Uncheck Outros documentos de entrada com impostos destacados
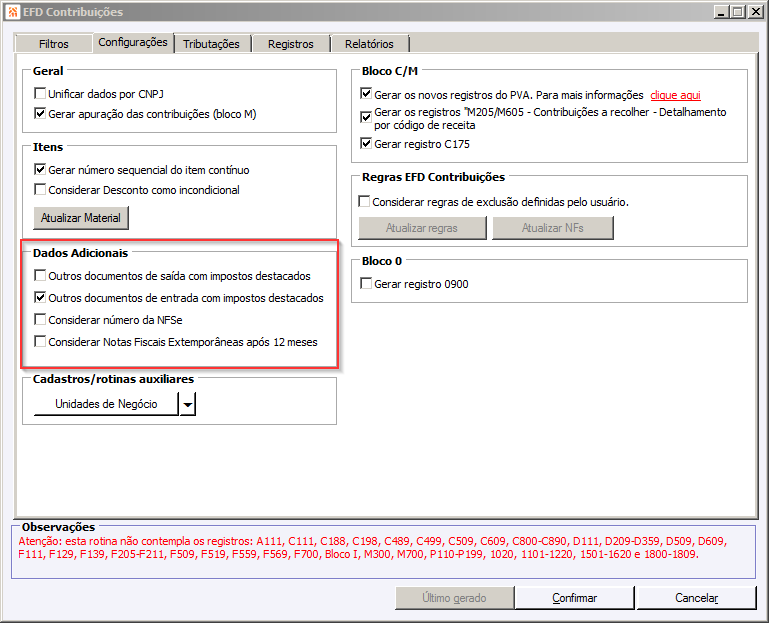Viewport: 769px width, 623px height. (x=40, y=297)
